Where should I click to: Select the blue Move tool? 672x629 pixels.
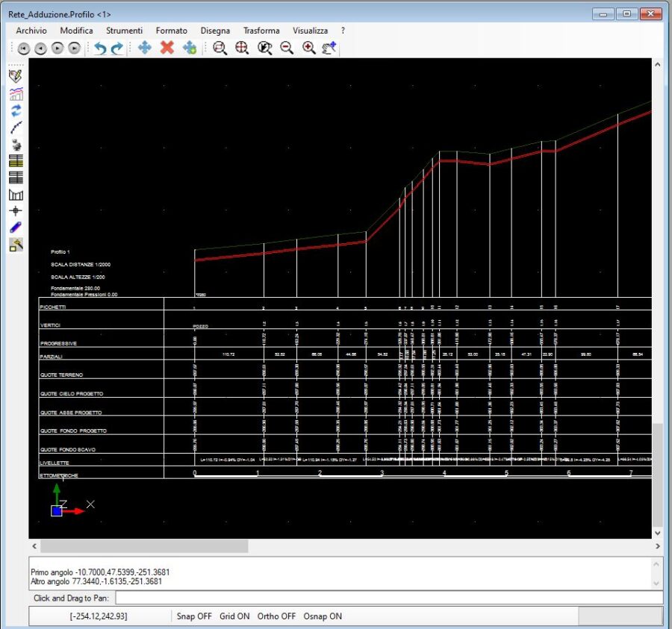[145, 48]
